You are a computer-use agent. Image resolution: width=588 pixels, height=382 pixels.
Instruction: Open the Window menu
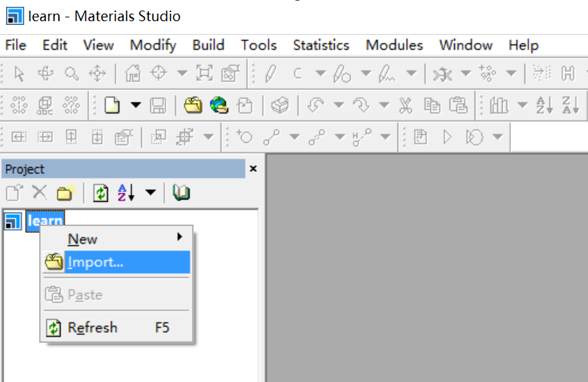point(466,45)
